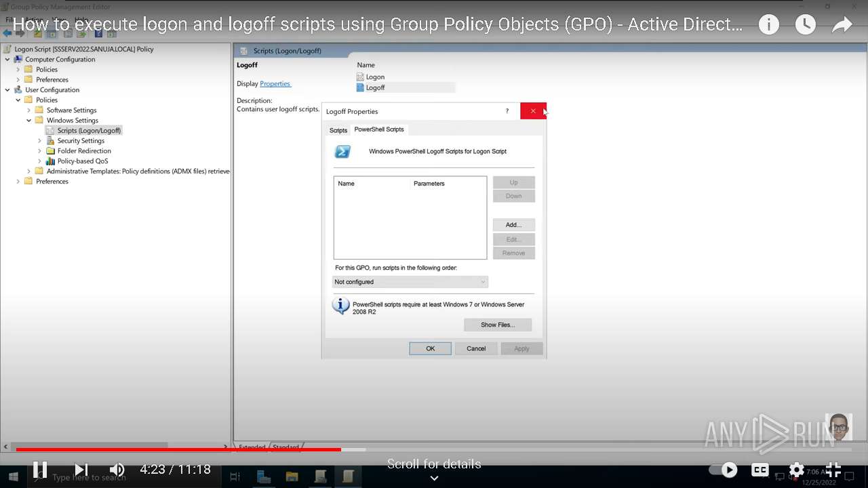Click the toolbar Back arrow
Viewport: 868px width, 488px height.
7,33
